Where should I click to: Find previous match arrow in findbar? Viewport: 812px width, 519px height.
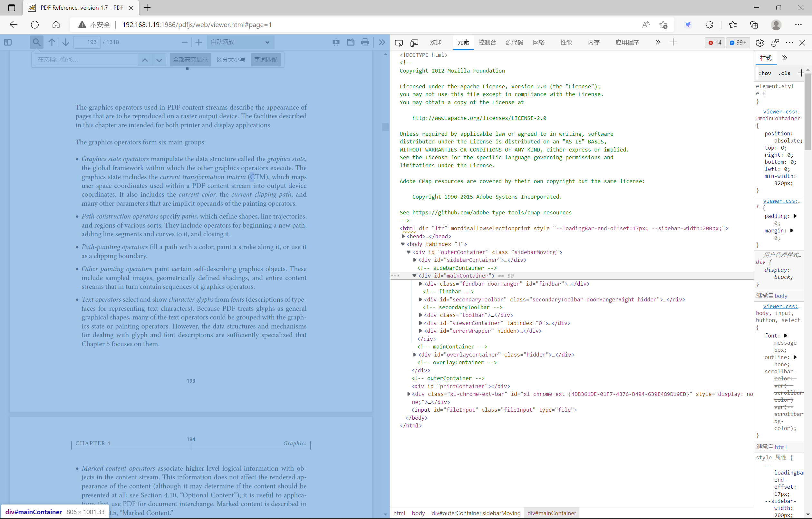pyautogui.click(x=145, y=60)
